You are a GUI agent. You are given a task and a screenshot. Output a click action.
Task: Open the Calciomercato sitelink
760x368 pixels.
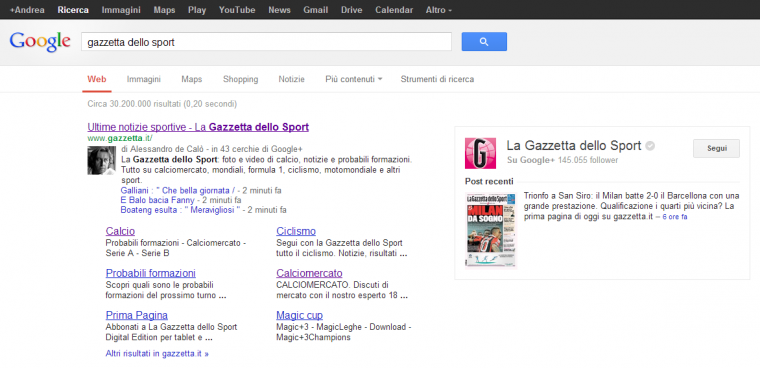click(x=309, y=273)
